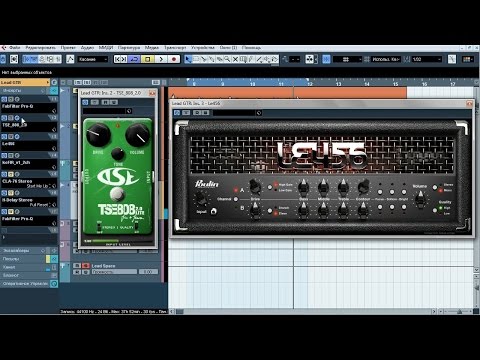Open the Файл menu
This screenshot has height=360, width=480.
point(14,48)
